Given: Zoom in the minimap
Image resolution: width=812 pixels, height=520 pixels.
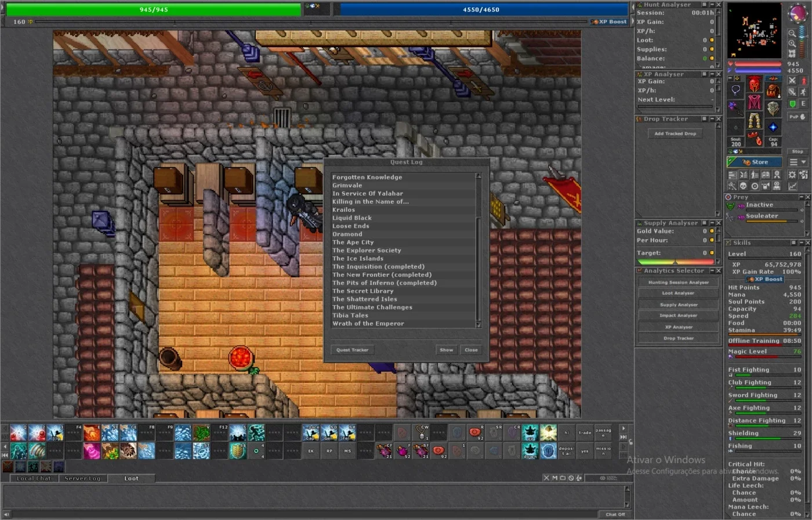Looking at the screenshot, I should pyautogui.click(x=792, y=44).
